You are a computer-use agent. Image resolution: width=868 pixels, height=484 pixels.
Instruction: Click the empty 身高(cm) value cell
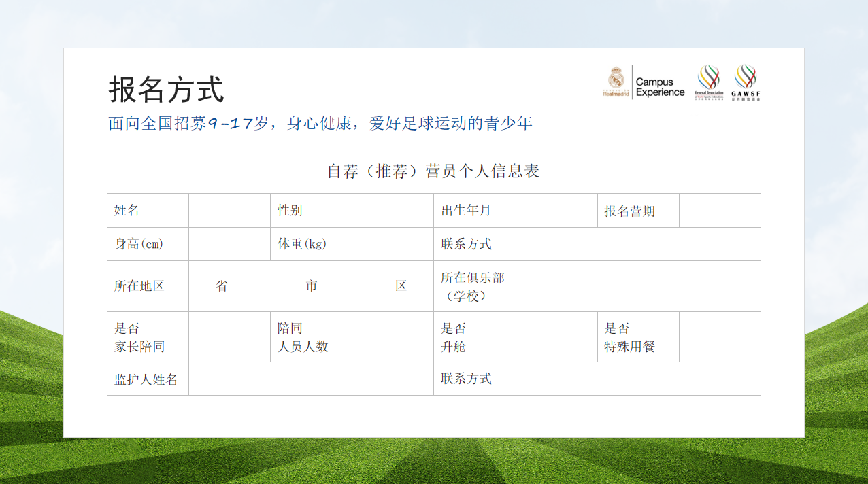point(229,244)
